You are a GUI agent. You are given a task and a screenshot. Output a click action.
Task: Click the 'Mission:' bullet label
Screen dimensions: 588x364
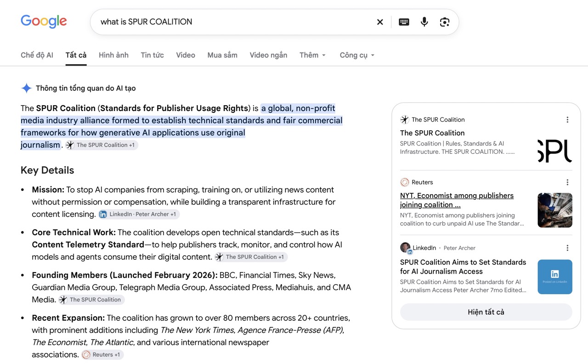pyautogui.click(x=48, y=190)
